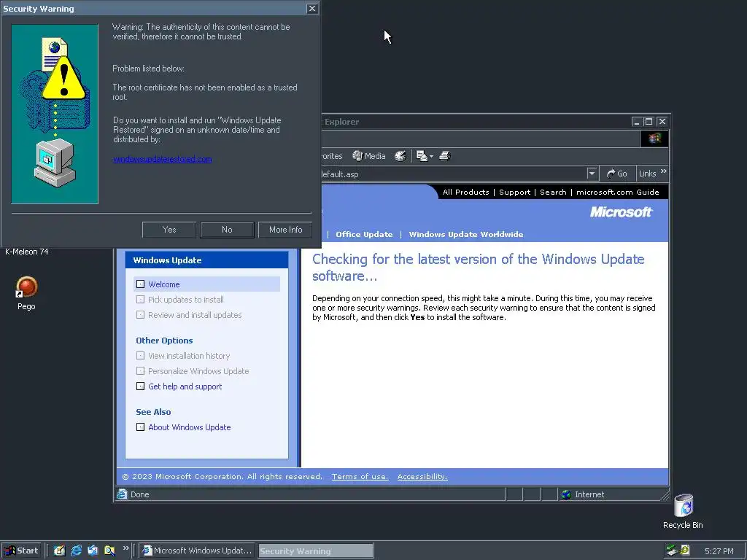Click the Mail envelope icon in the toolbar

click(x=422, y=156)
